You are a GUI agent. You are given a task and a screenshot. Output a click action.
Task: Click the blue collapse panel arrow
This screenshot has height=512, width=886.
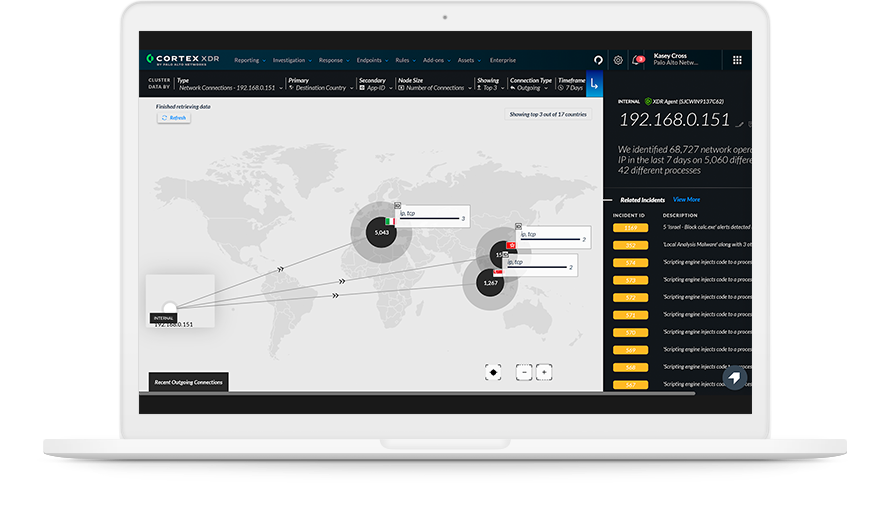coord(594,84)
